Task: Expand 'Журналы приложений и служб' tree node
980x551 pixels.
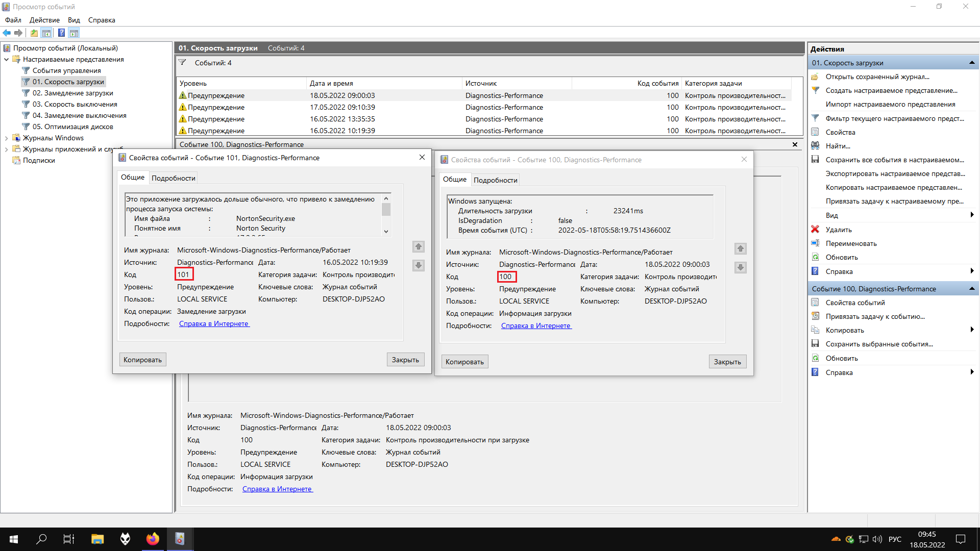Action: [x=6, y=149]
